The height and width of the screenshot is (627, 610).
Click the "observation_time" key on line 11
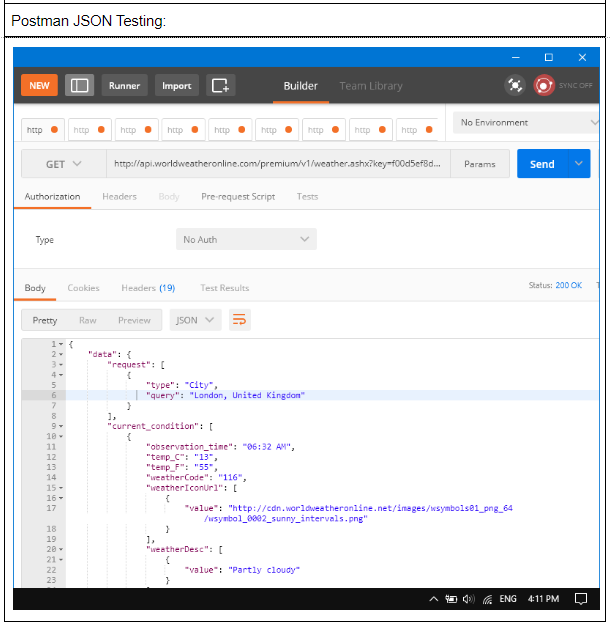tap(190, 447)
